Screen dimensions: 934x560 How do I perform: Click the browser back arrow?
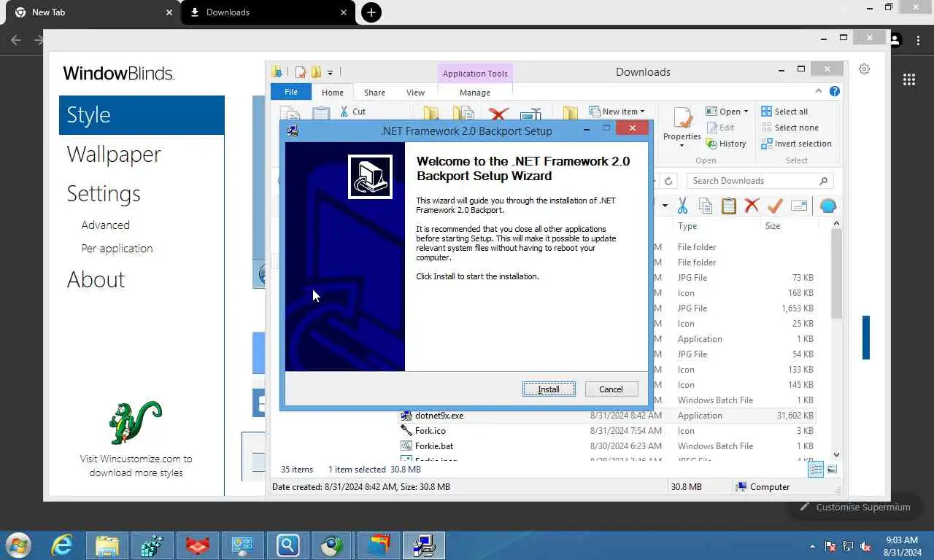click(x=16, y=40)
